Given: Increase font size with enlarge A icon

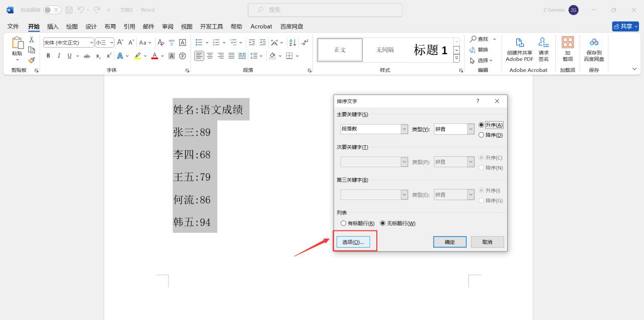Looking at the screenshot, I should [120, 43].
